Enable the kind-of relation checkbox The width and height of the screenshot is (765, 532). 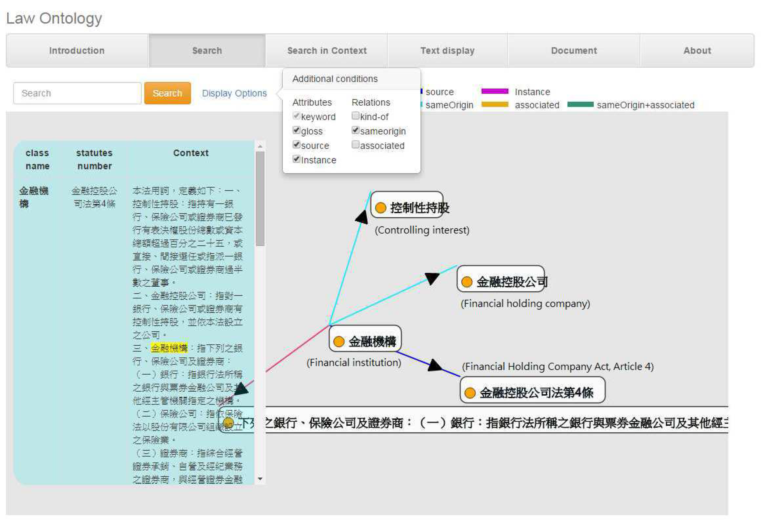[x=355, y=116]
